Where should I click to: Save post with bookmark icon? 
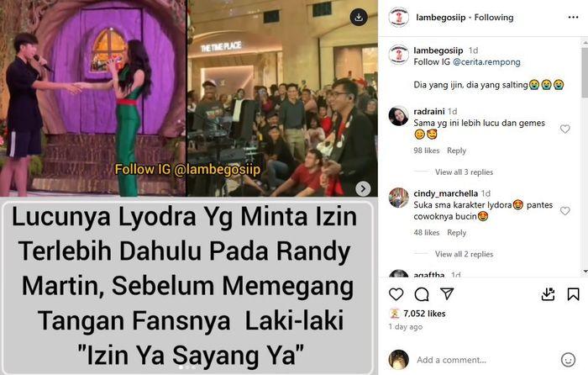tap(573, 294)
